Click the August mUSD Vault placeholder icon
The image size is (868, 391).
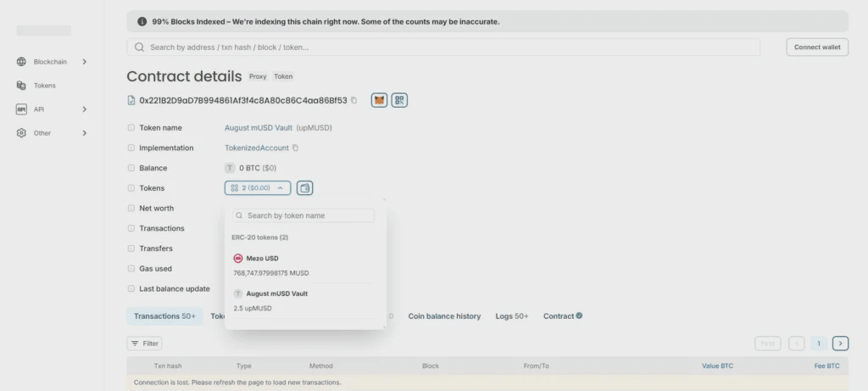point(238,293)
